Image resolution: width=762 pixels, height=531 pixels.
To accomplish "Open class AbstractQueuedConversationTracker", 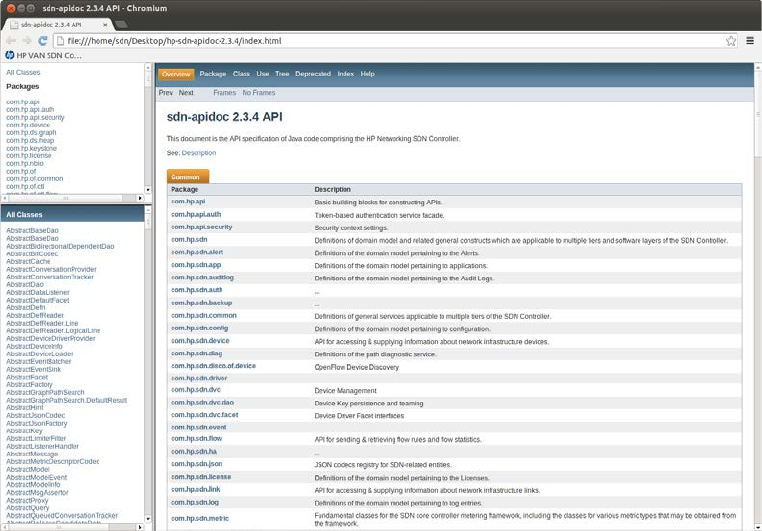I will [62, 515].
